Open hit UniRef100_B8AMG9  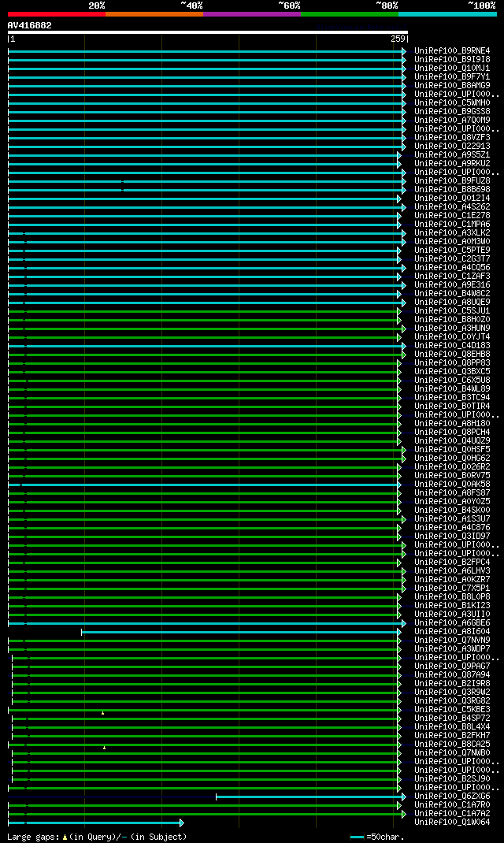452,86
